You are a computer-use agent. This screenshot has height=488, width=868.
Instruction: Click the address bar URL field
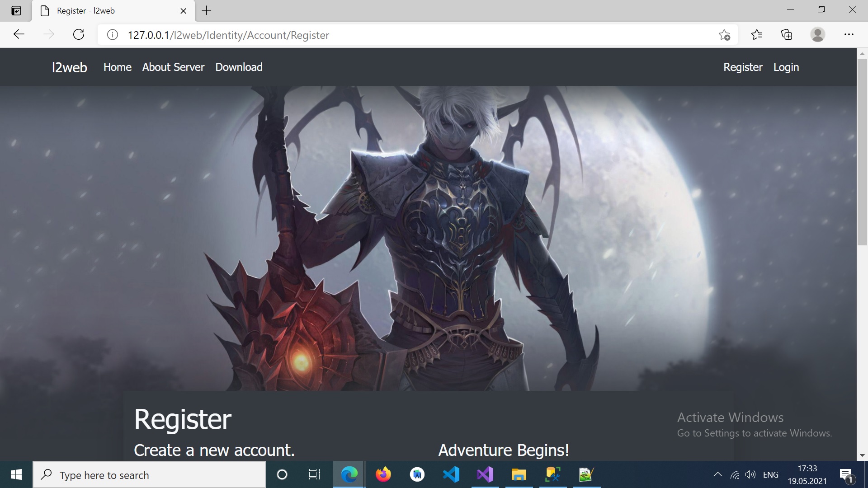pyautogui.click(x=407, y=35)
